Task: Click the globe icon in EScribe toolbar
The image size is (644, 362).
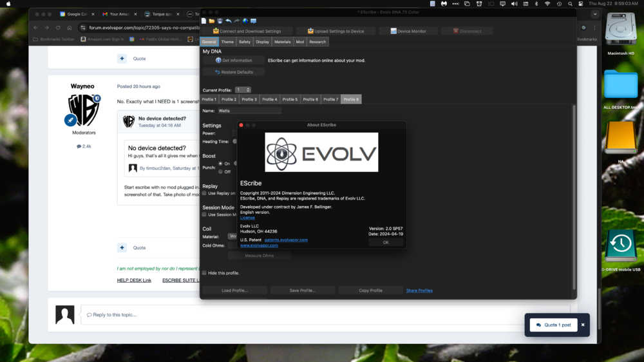Action: coord(245,21)
